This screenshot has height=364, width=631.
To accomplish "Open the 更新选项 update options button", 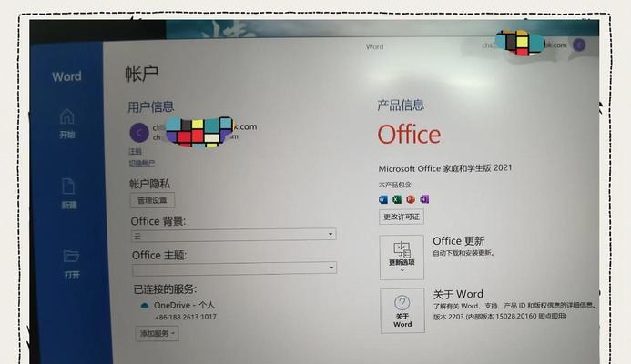I will click(402, 258).
